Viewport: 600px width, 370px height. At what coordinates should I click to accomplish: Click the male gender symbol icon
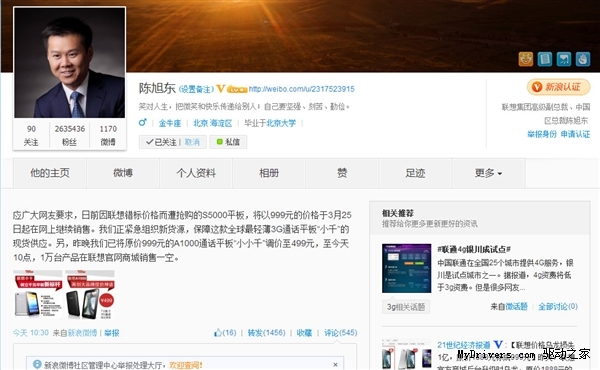click(142, 122)
